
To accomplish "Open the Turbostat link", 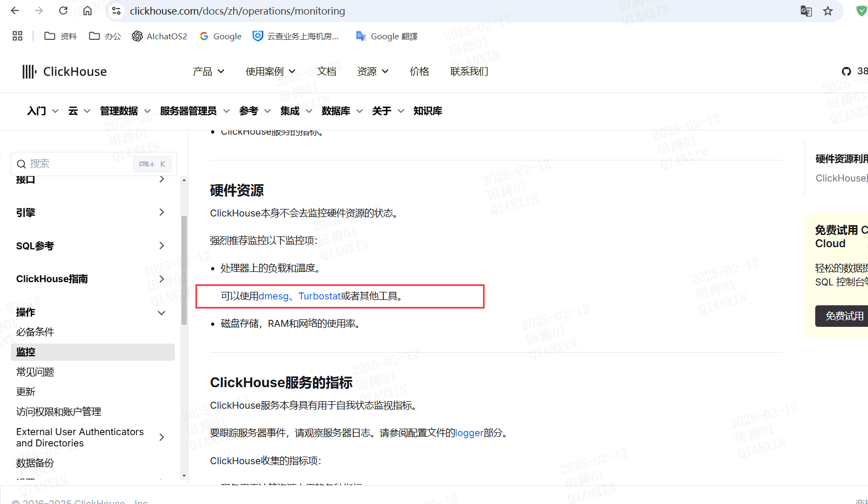I will [319, 296].
